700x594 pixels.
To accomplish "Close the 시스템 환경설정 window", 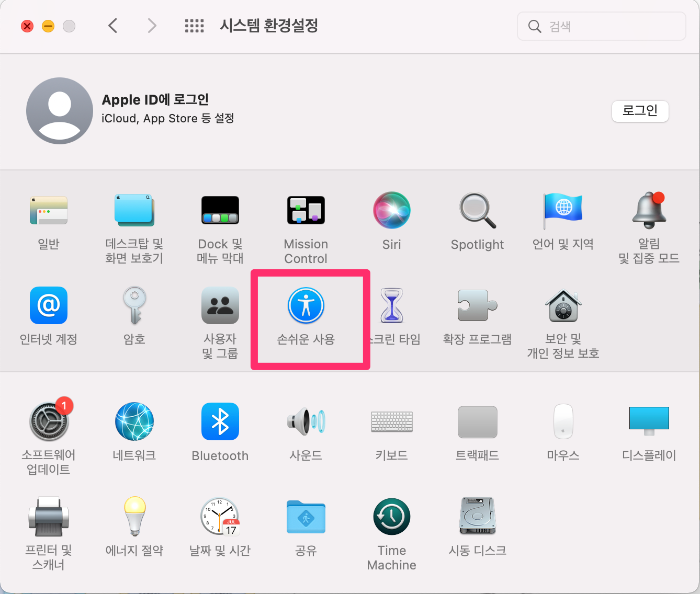I will [x=27, y=26].
